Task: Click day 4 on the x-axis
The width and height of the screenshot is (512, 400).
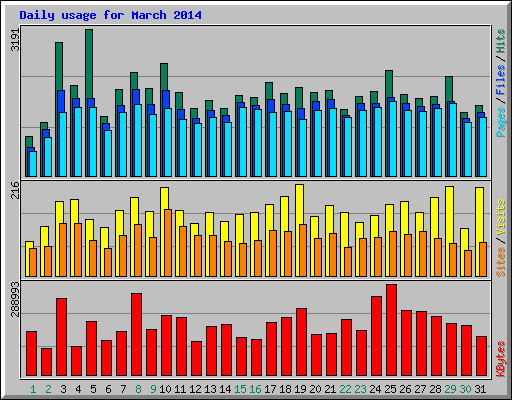Action: [x=78, y=389]
